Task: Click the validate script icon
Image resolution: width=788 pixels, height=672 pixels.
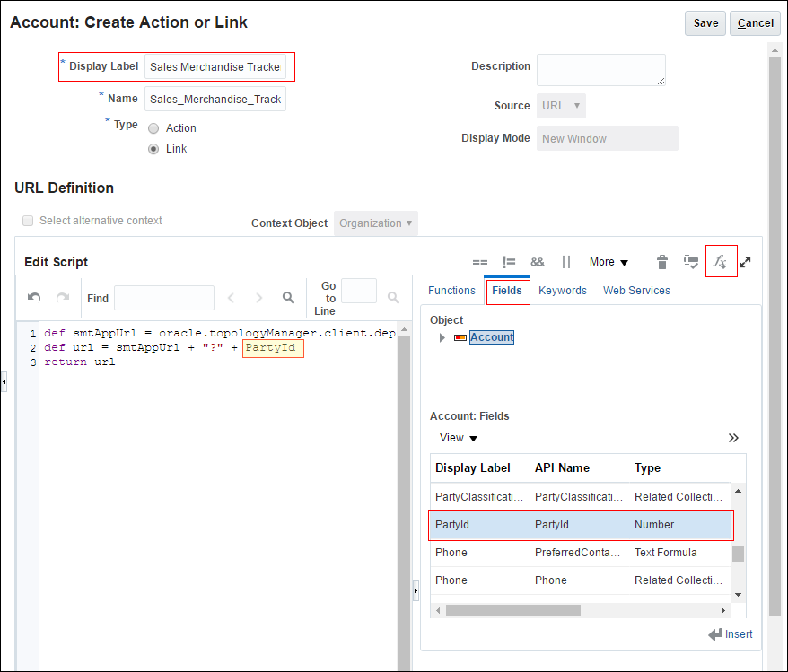Action: point(691,262)
